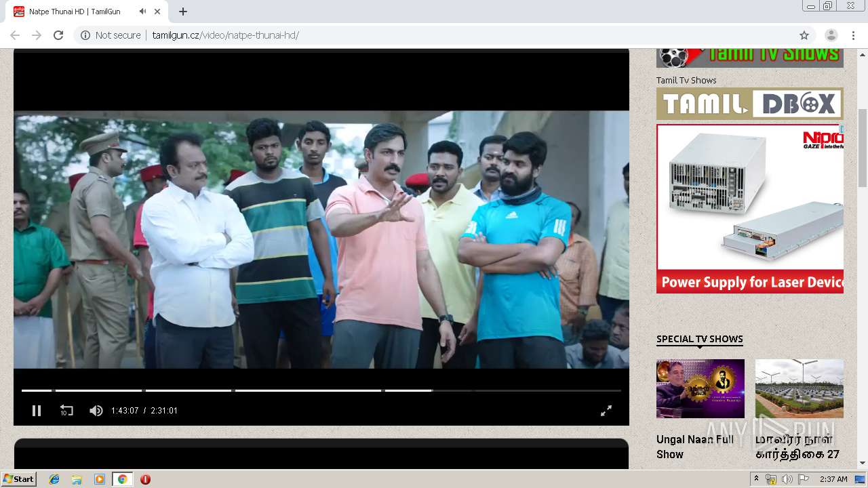The width and height of the screenshot is (868, 488).
Task: Click the 1:43:07 elapsed time text
Action: point(125,411)
